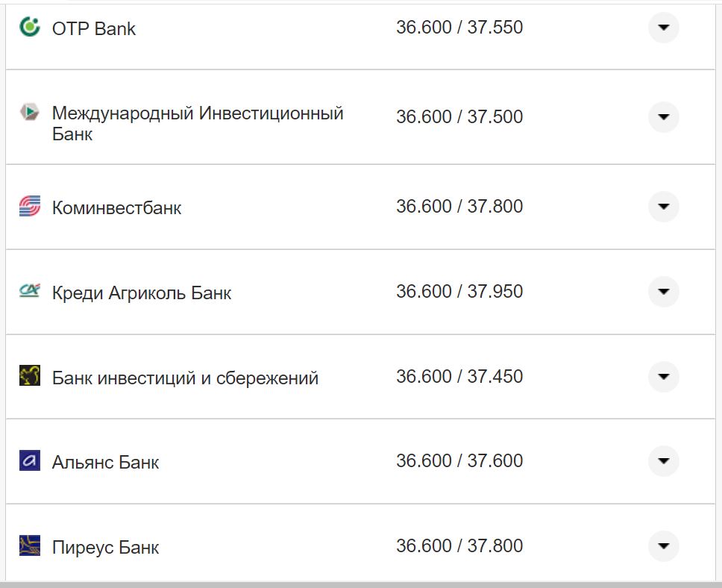722x588 pixels.
Task: Select the Международный Инвестиционный Банк logo icon
Action: pyautogui.click(x=28, y=113)
